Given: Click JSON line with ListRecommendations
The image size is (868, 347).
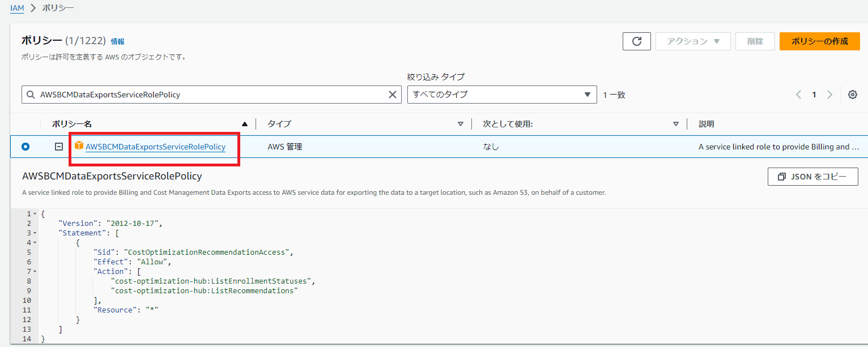Looking at the screenshot, I should pos(205,290).
